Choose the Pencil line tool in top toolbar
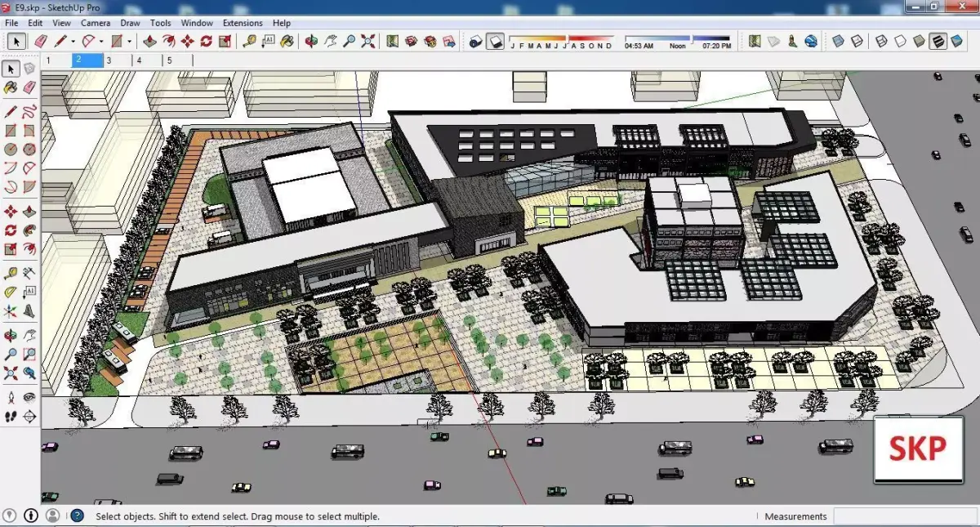 click(x=61, y=41)
